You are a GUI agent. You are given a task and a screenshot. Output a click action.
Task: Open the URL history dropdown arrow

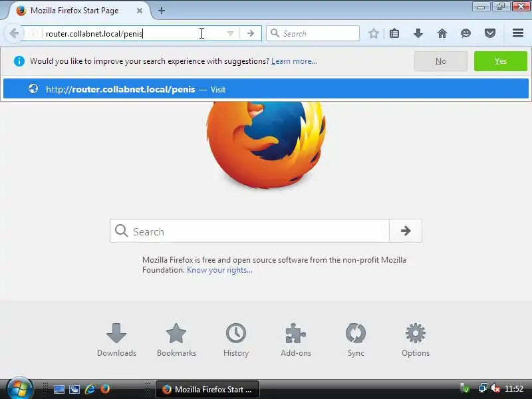[230, 33]
